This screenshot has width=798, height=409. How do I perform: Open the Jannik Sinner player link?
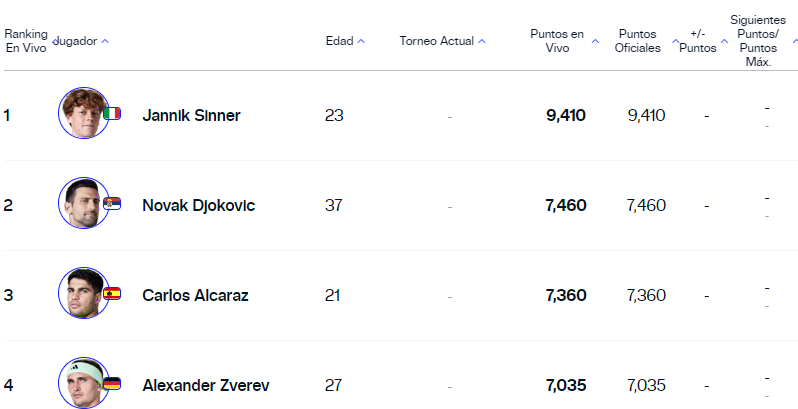pos(191,115)
